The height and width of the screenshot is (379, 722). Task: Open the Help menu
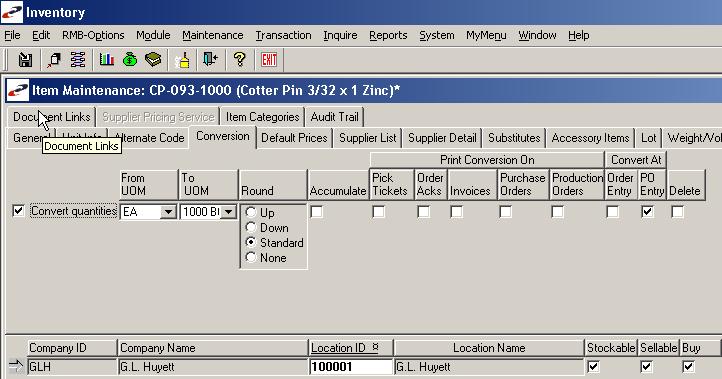point(578,35)
